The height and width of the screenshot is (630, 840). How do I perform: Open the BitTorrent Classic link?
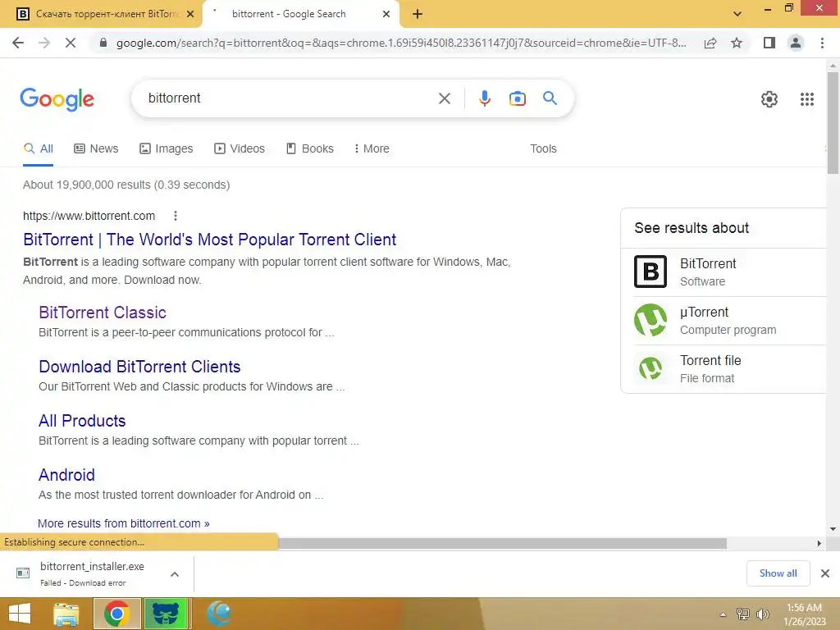[103, 313]
